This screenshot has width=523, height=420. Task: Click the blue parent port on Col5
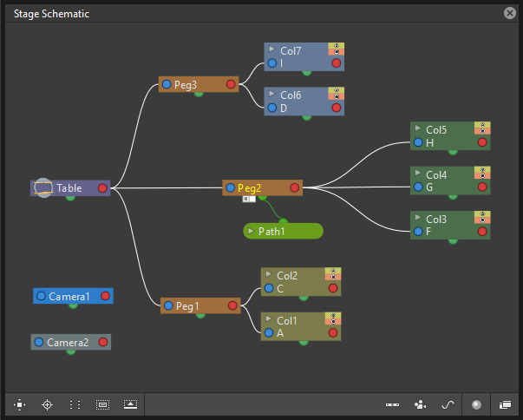(418, 142)
